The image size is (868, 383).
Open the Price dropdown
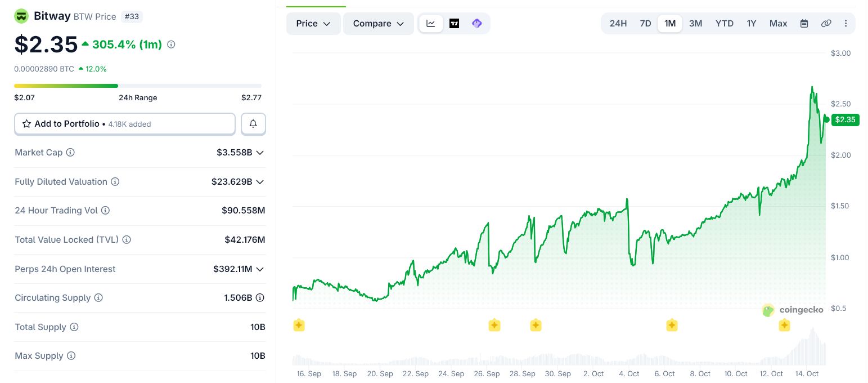tap(313, 24)
